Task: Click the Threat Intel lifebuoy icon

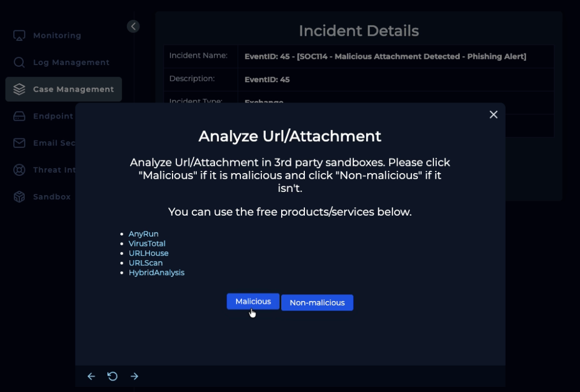Action: [19, 170]
